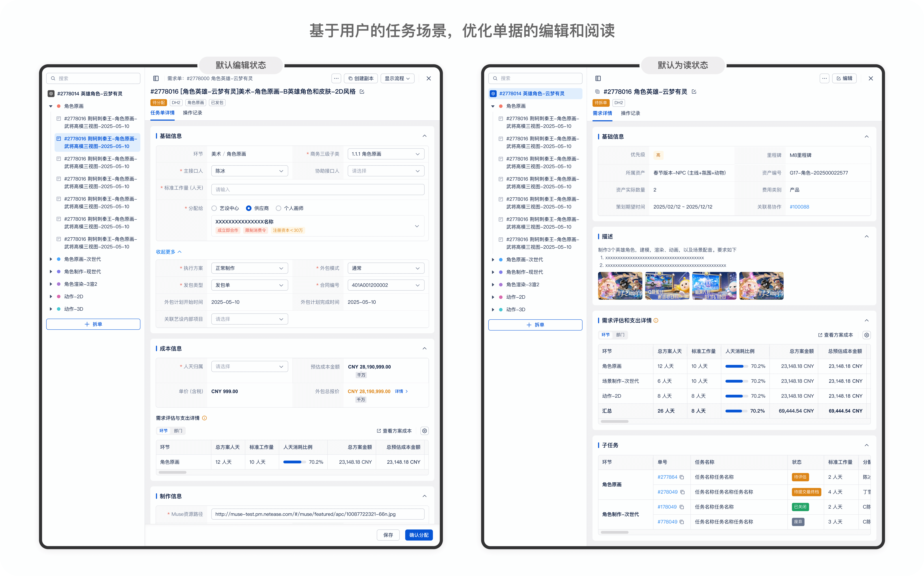The image size is (924, 576).
Task: Toggle sidebar panel icon in right window
Action: (x=598, y=78)
